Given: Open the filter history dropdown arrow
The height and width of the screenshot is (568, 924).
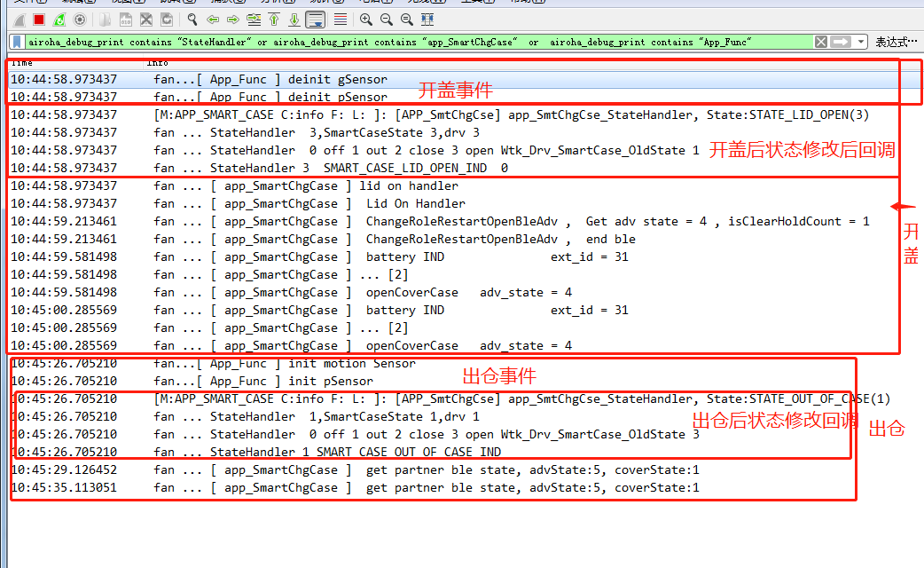Looking at the screenshot, I should coord(861,42).
